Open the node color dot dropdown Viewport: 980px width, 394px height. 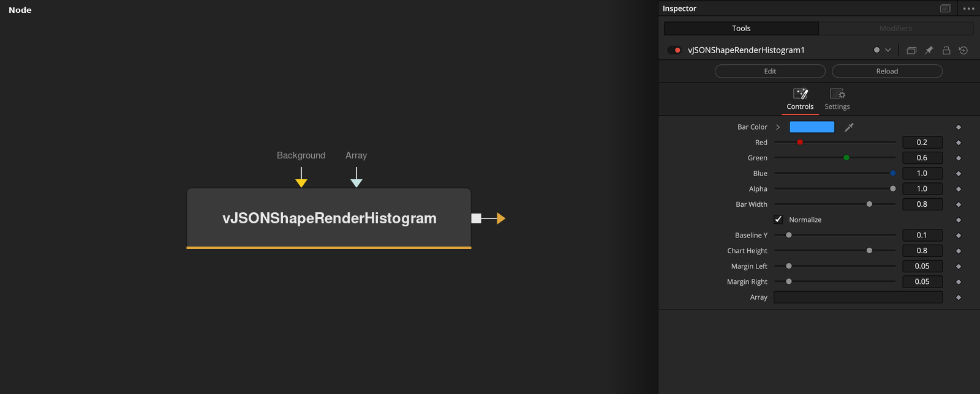(x=882, y=50)
